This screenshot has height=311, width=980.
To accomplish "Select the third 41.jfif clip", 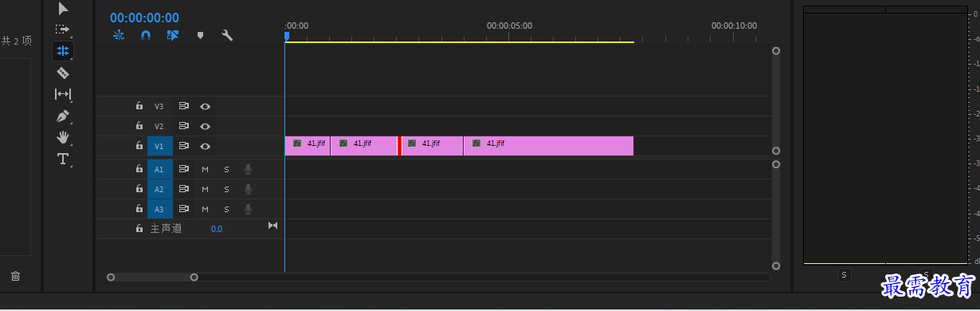I will click(433, 146).
